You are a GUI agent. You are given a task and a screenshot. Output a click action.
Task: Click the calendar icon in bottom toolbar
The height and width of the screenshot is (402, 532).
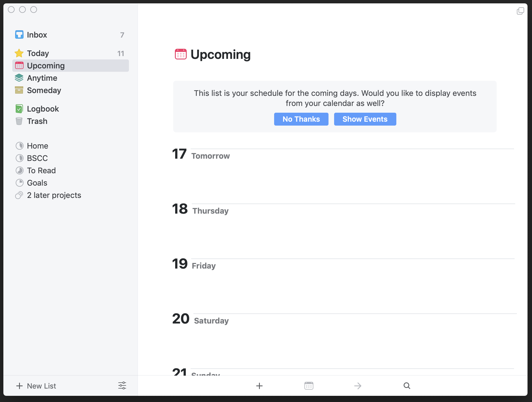click(x=309, y=386)
